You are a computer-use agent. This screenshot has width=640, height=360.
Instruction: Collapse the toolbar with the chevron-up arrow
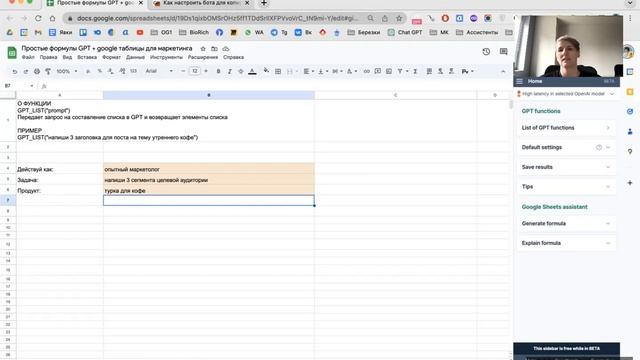503,71
